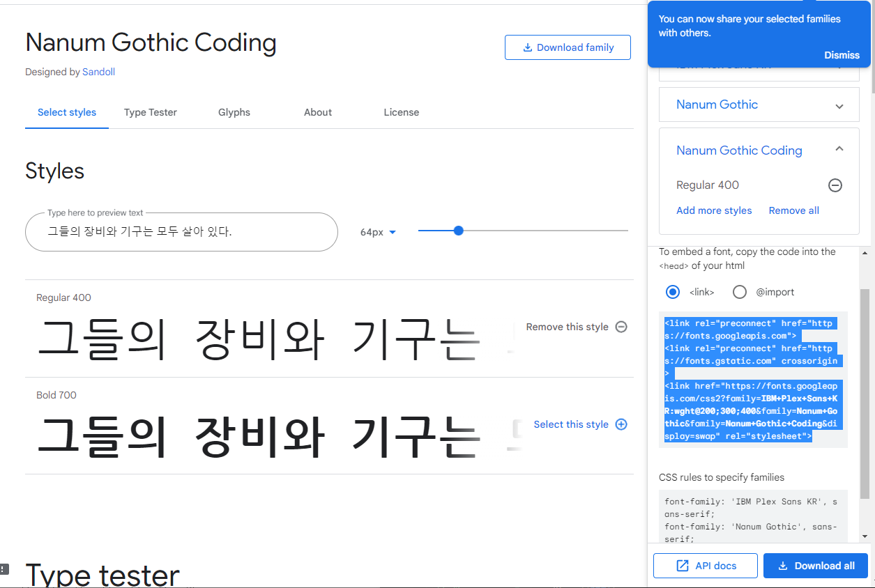
Task: Go to the Glyphs tab
Action: click(234, 112)
